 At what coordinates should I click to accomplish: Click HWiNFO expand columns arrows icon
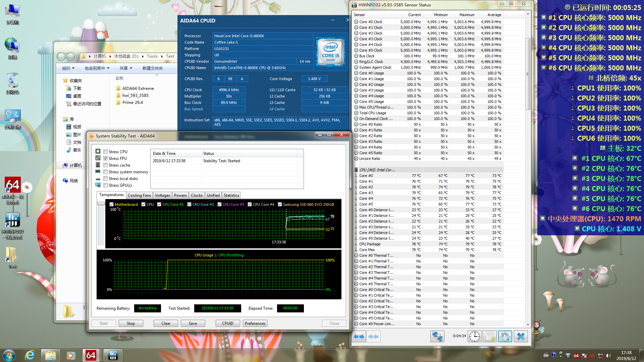359,337
